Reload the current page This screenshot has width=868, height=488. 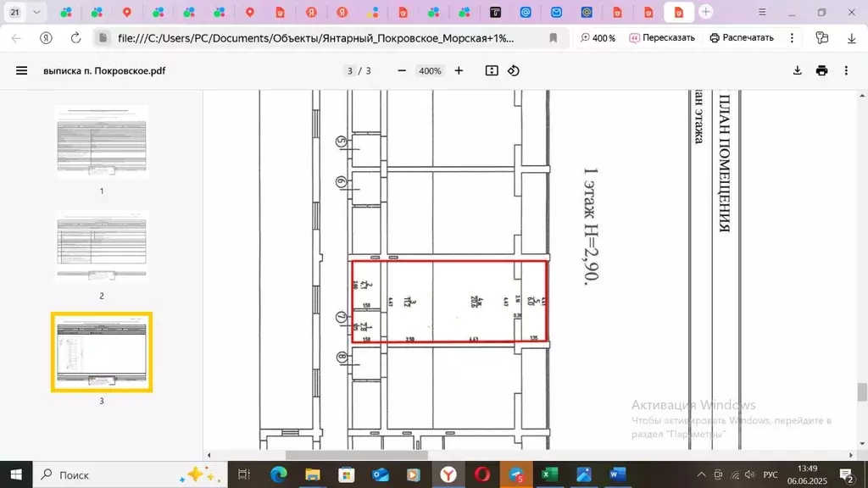pos(75,38)
